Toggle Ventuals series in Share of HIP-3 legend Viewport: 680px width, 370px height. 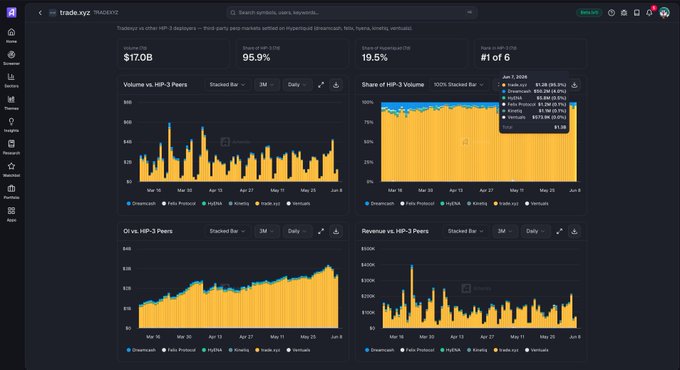pyautogui.click(x=537, y=203)
